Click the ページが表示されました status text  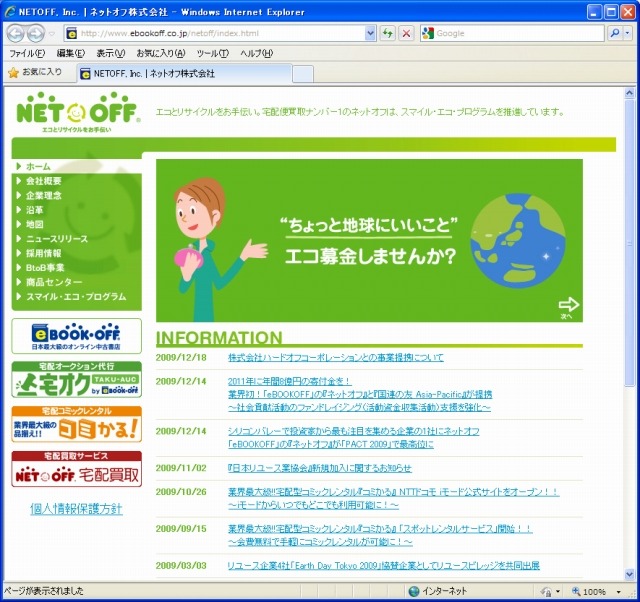click(44, 591)
